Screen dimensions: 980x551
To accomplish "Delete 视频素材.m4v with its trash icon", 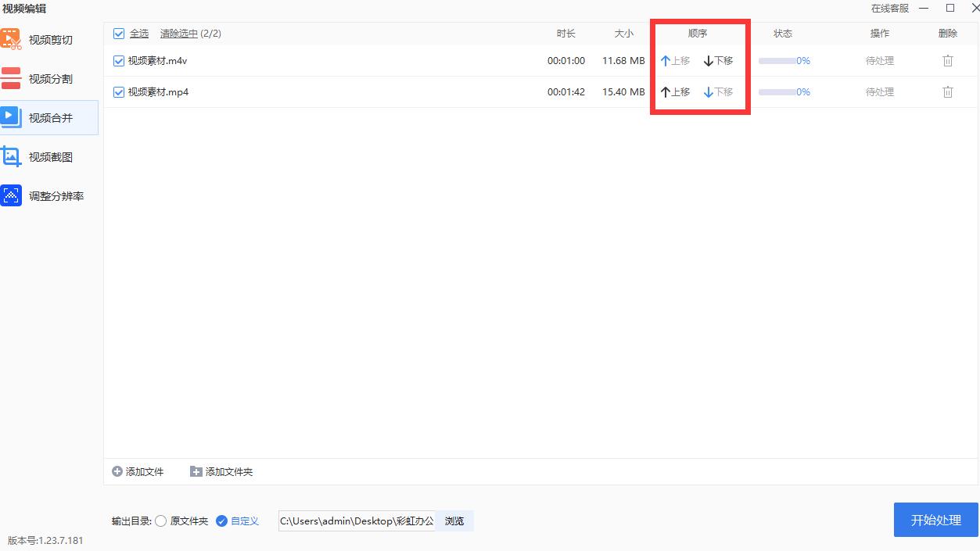I will tap(947, 60).
